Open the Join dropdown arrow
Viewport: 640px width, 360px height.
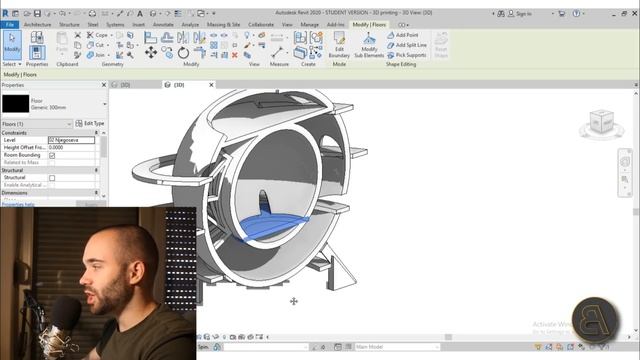[x=109, y=55]
